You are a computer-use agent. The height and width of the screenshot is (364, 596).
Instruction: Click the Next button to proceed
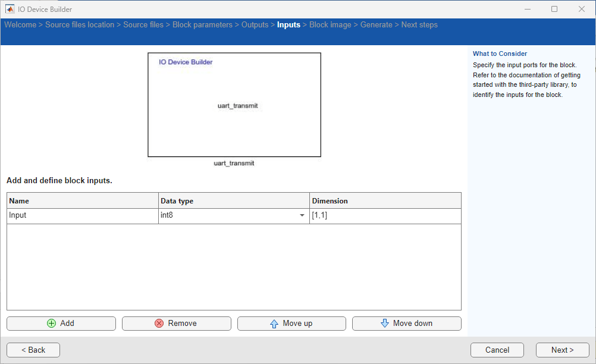(x=562, y=350)
